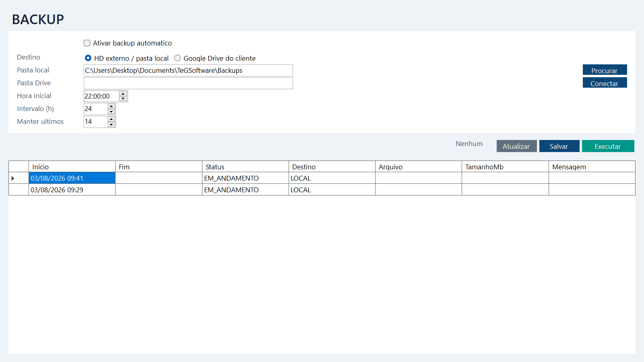Decrease Intervalo (h) with down arrow
This screenshot has width=644, height=362.
click(111, 111)
